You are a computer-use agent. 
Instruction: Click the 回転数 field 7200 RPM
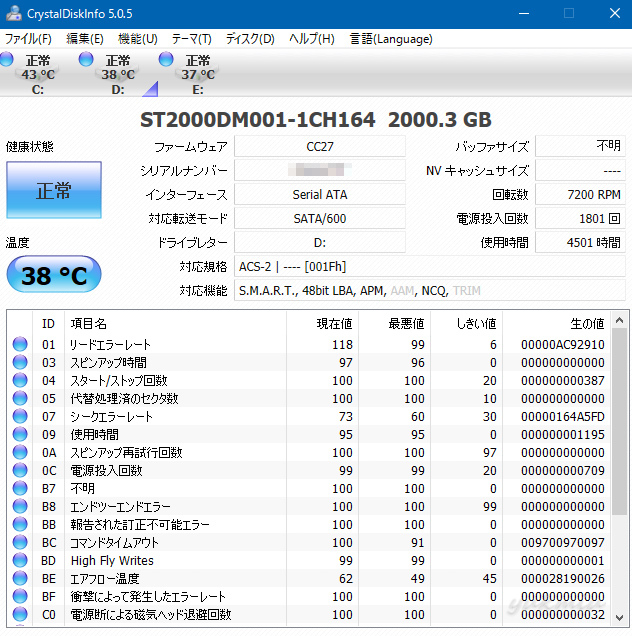click(x=580, y=194)
